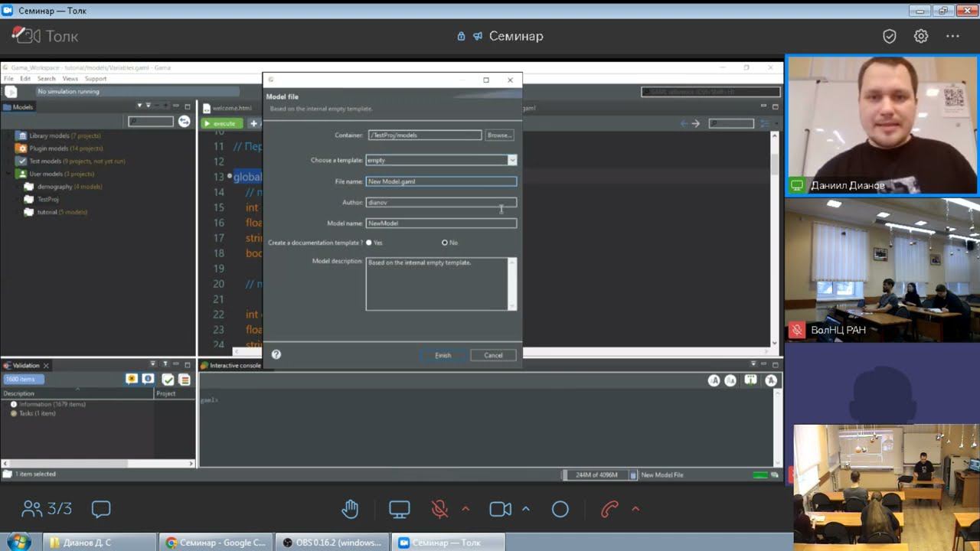This screenshot has height=551, width=980.
Task: Click the Test models checkmark icon
Action: tap(21, 161)
